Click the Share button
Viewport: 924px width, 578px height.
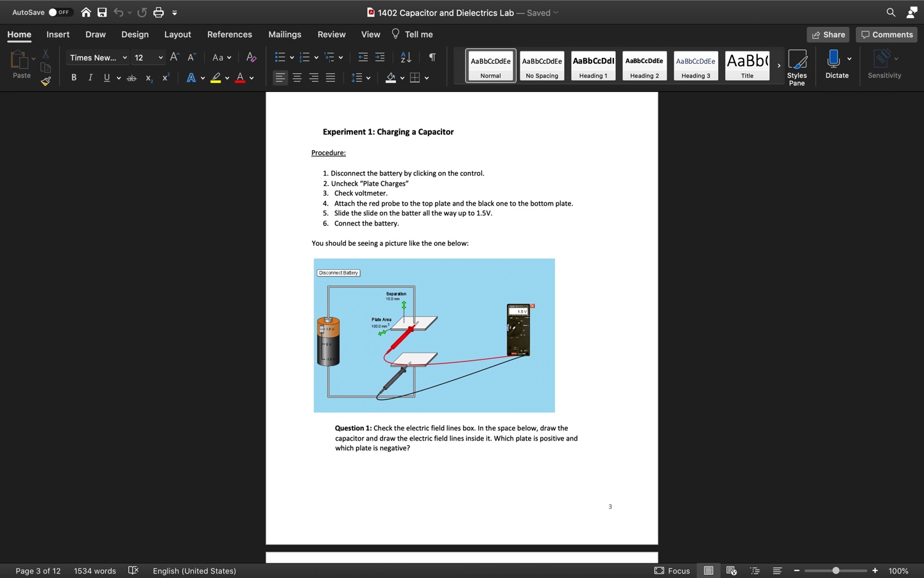(828, 35)
